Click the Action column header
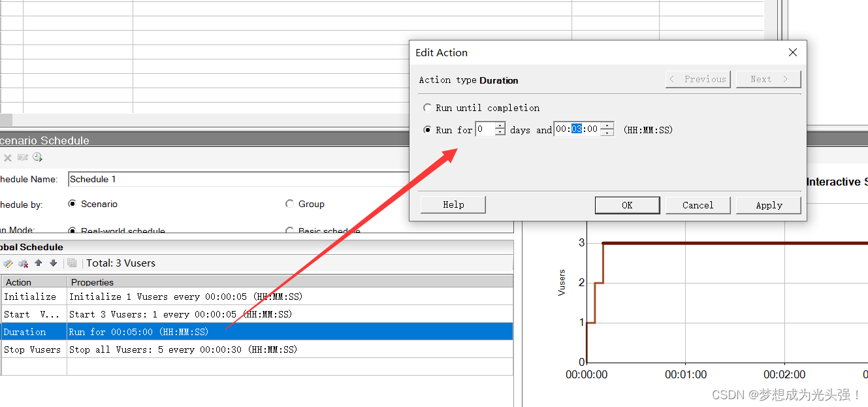The height and width of the screenshot is (407, 868). 34,282
